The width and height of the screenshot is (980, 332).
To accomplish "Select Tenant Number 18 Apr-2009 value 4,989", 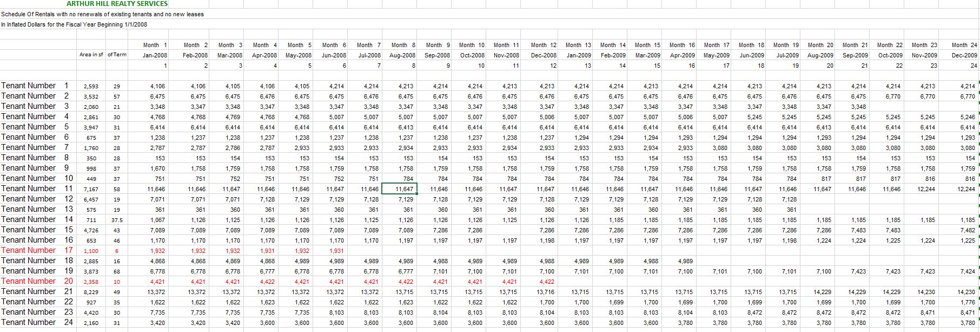I will [x=685, y=261].
